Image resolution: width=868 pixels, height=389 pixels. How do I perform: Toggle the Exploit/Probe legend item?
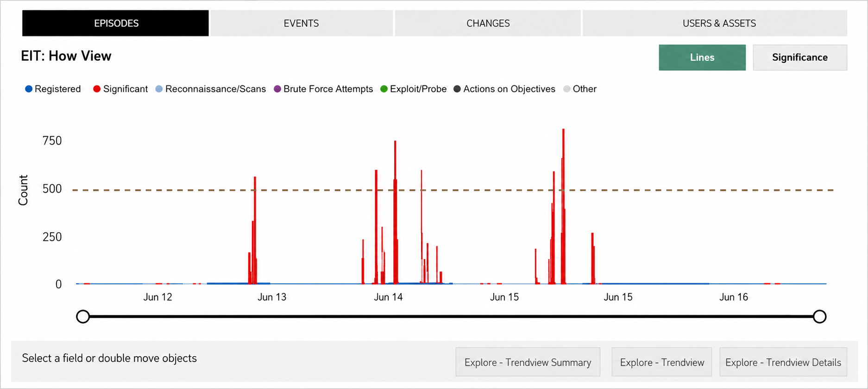click(x=413, y=89)
